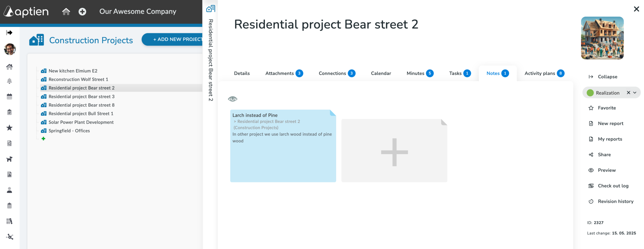Toggle the eye visibility icon above notes
Viewport: 644px width, 249px height.
pos(232,99)
